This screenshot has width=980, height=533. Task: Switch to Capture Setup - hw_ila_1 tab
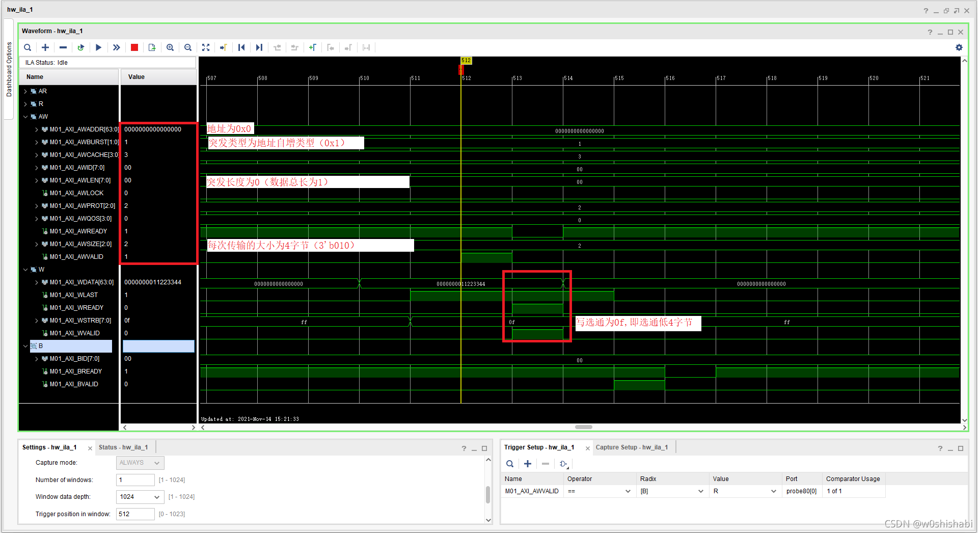632,447
